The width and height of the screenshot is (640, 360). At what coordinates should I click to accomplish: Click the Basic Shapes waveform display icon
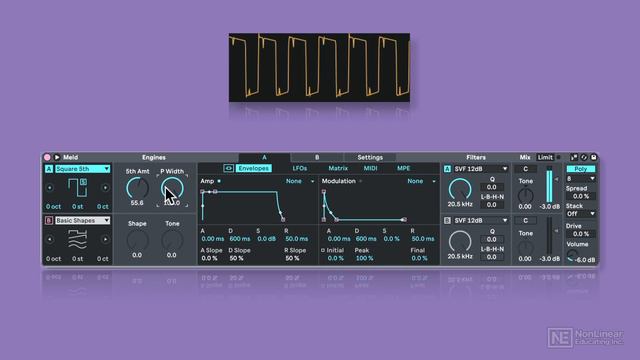pyautogui.click(x=78, y=240)
